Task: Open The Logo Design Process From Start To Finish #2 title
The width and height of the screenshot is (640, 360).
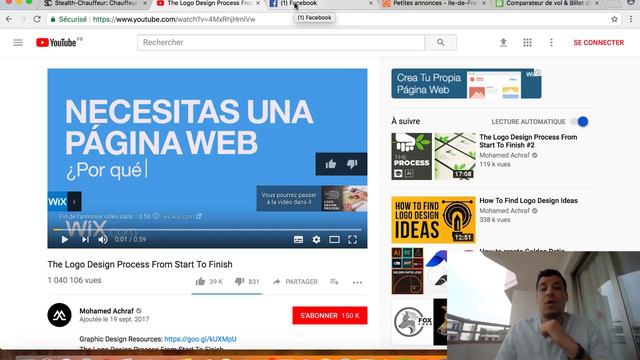Action: click(528, 141)
